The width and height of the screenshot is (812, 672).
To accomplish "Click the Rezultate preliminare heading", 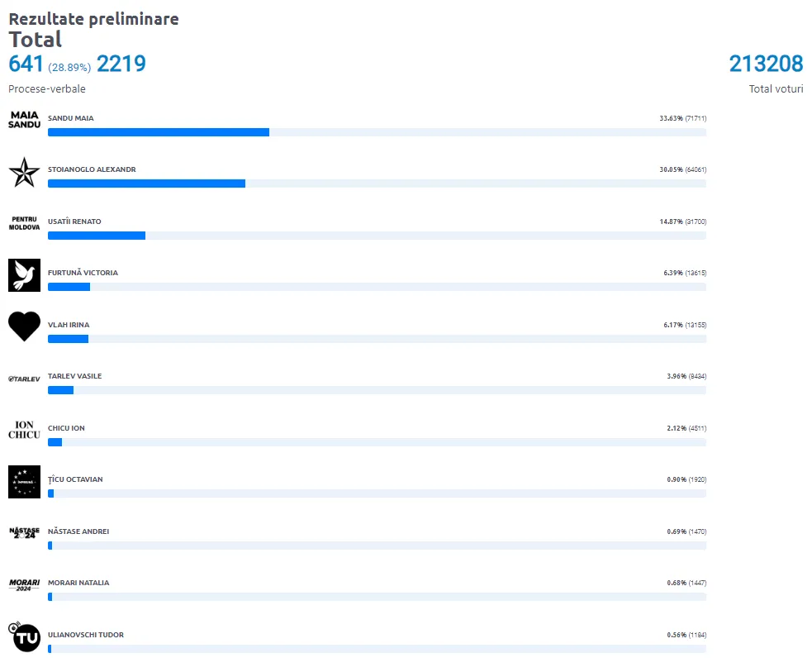I will [x=93, y=19].
